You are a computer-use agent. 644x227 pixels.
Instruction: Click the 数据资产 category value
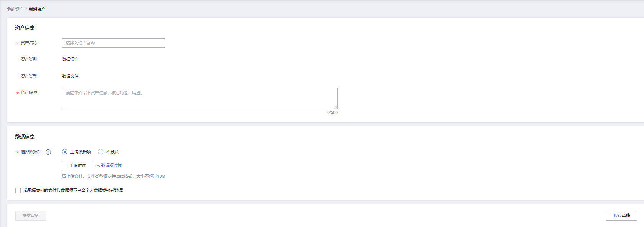pos(70,59)
